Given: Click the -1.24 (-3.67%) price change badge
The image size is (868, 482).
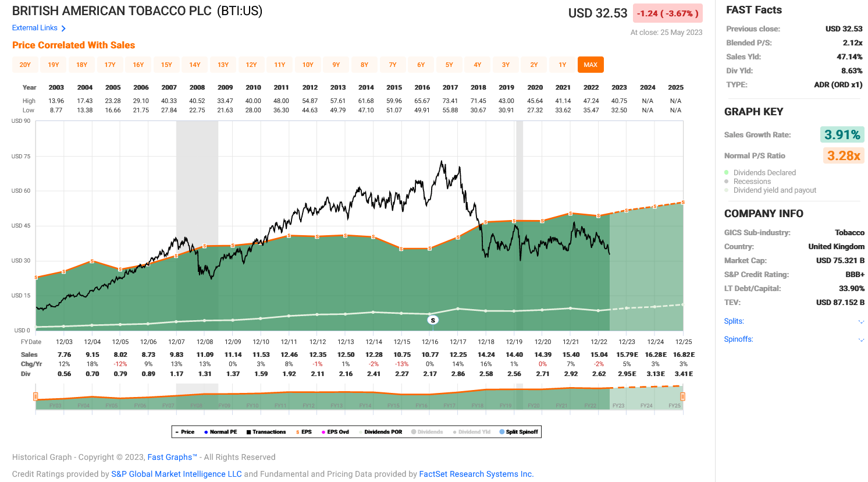Looking at the screenshot, I should coord(668,13).
